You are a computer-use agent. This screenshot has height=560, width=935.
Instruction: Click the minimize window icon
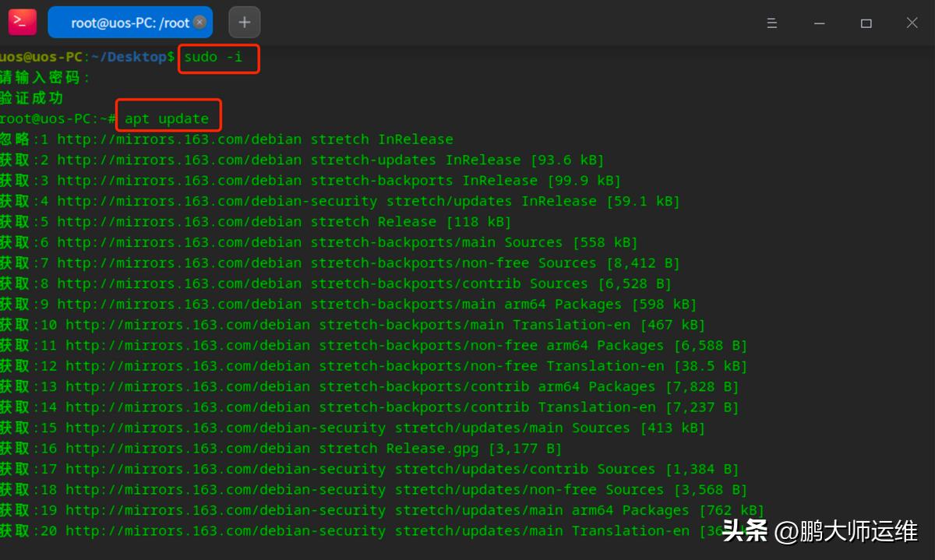click(819, 23)
